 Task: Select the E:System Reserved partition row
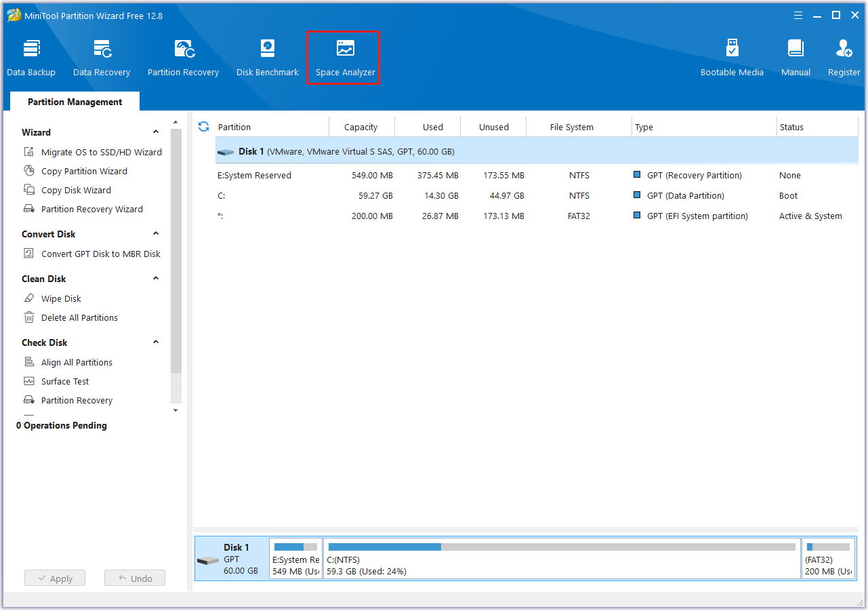point(537,175)
